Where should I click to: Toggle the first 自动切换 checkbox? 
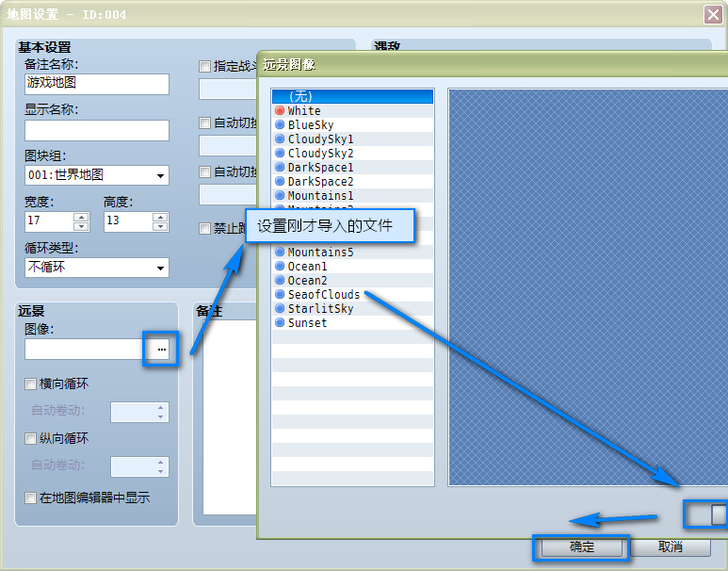[204, 123]
